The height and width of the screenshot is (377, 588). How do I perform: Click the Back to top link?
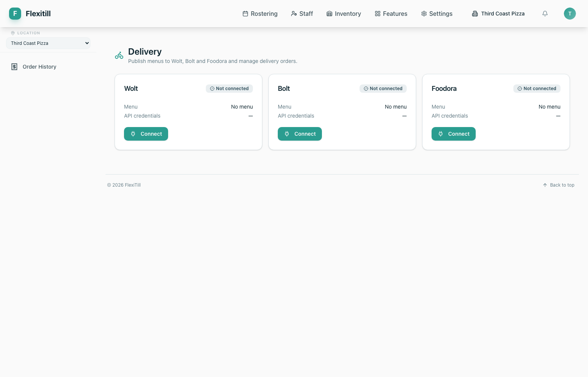(x=559, y=185)
